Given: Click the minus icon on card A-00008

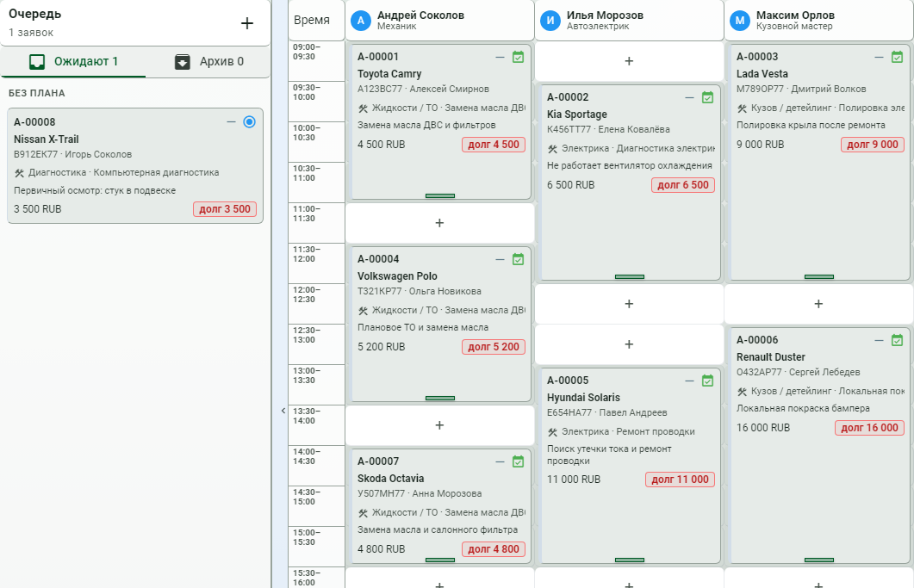Looking at the screenshot, I should pos(231,121).
